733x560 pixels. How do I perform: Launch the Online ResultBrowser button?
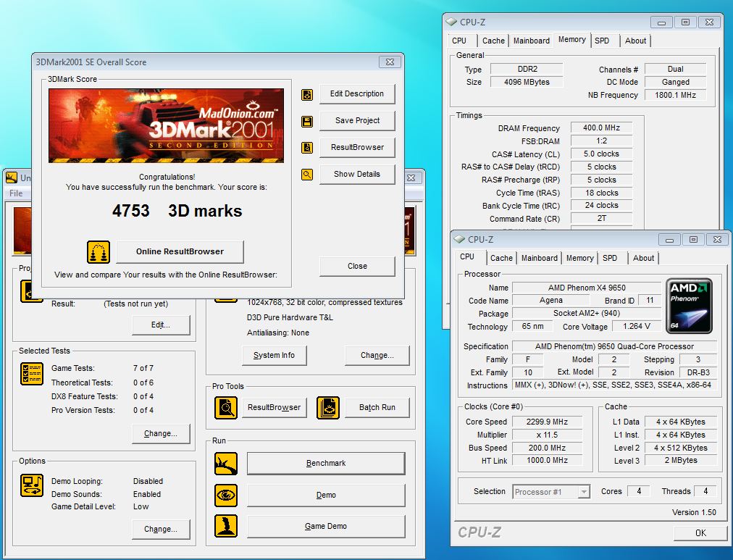pos(180,251)
